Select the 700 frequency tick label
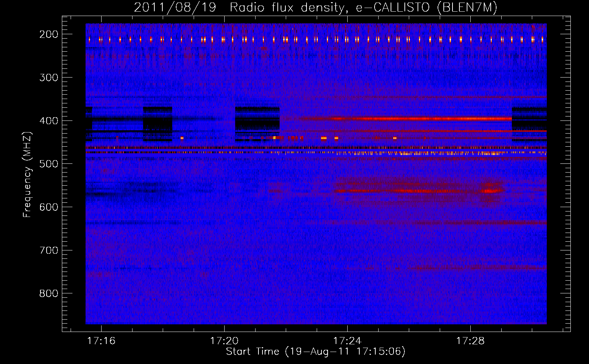This screenshot has height=364, width=589. click(x=49, y=250)
